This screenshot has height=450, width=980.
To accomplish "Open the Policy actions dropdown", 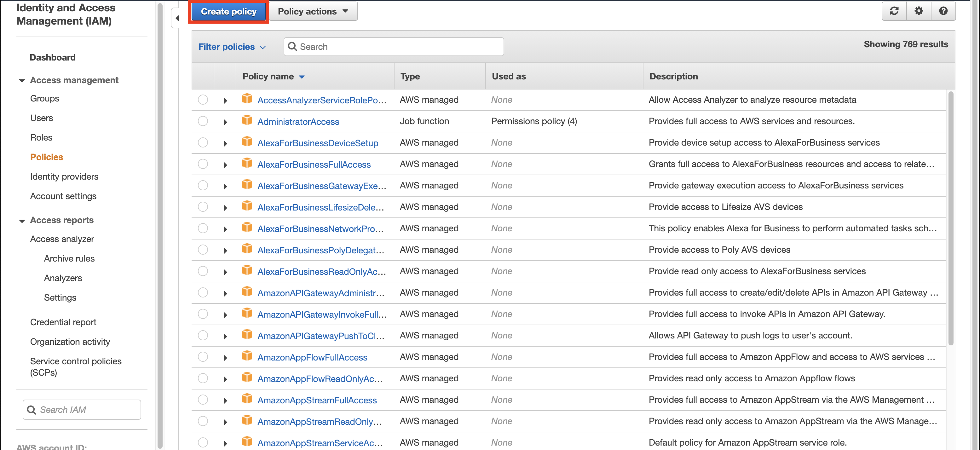I will click(x=313, y=11).
